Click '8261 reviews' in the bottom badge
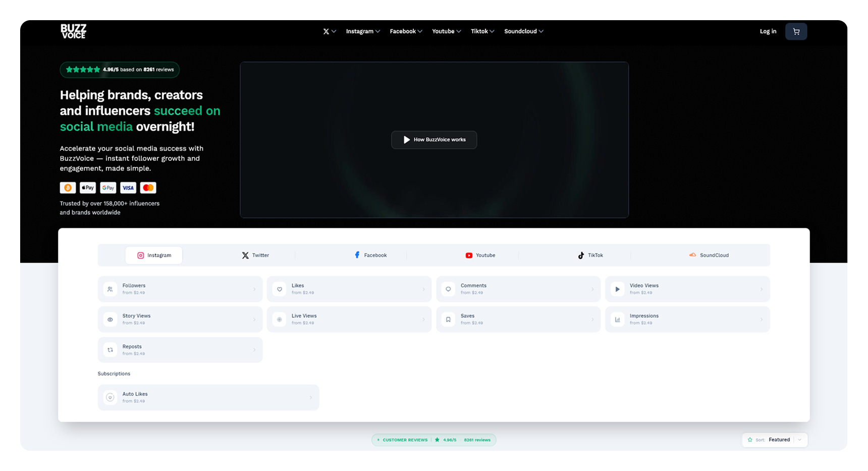 pyautogui.click(x=477, y=440)
